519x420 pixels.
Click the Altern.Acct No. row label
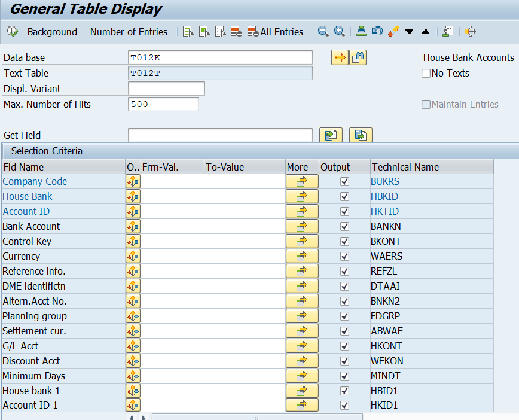click(35, 301)
